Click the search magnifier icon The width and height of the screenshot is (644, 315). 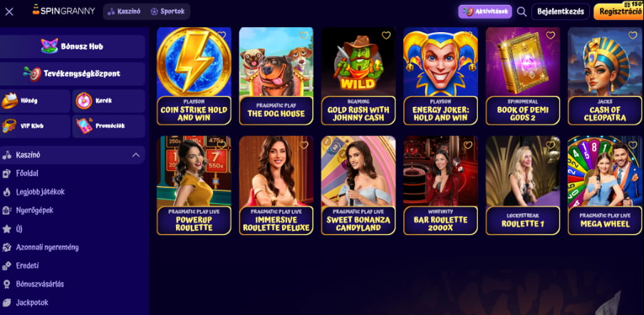tap(521, 12)
